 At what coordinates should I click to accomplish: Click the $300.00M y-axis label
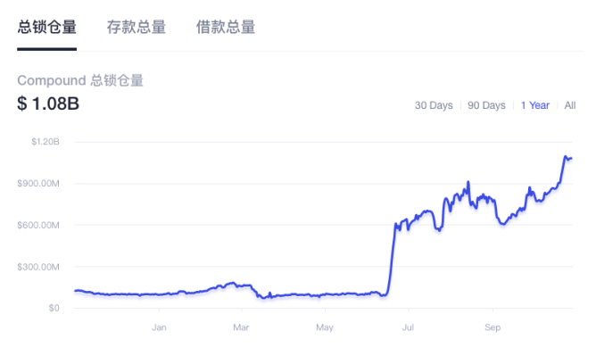38,267
